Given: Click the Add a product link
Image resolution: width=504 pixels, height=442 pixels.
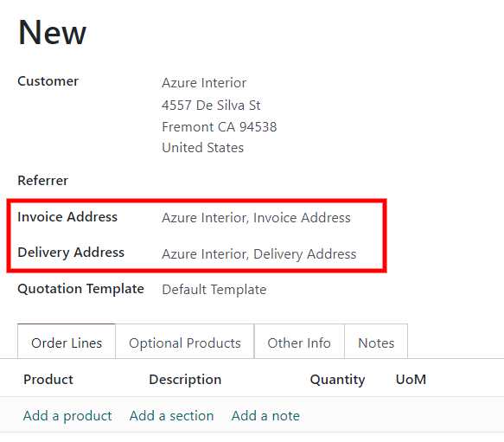Looking at the screenshot, I should 67,416.
